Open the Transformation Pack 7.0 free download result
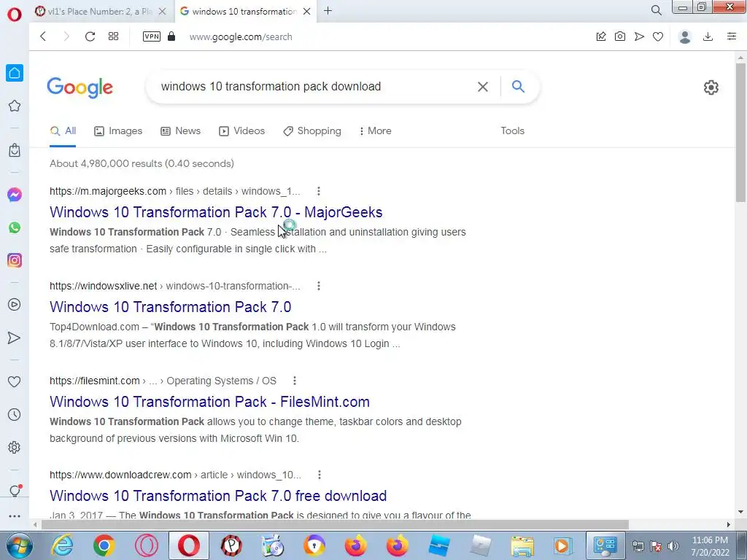 pyautogui.click(x=218, y=496)
